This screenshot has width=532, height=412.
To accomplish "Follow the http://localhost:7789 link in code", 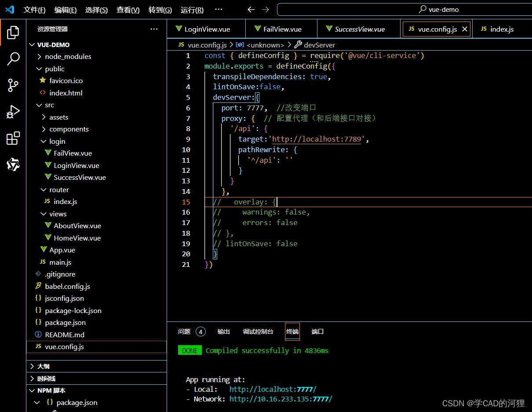I will 317,139.
